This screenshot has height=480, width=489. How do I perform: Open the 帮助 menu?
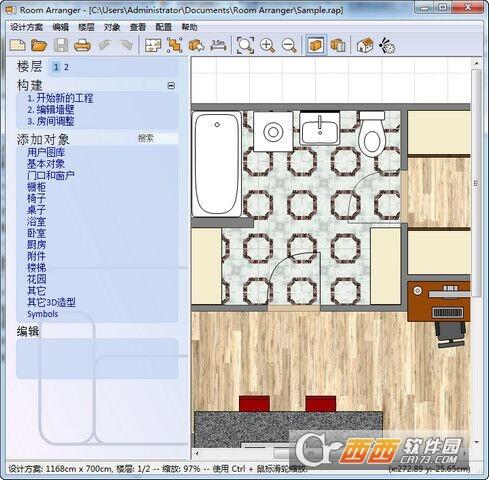(x=189, y=27)
